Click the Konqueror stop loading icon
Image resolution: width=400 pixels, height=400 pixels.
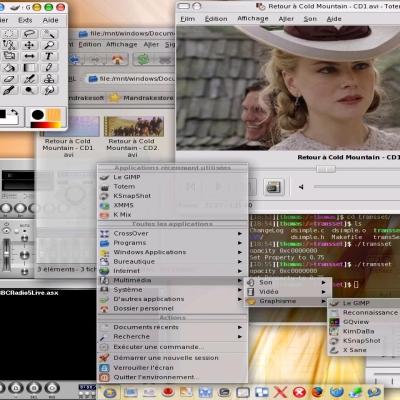(x=165, y=60)
